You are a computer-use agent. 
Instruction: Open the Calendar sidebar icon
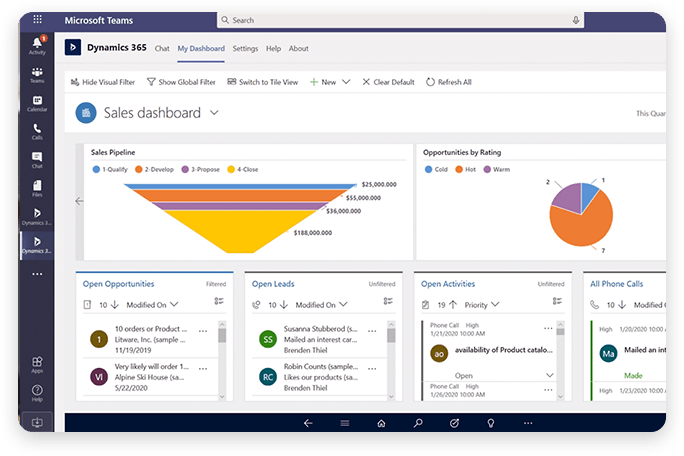point(37,102)
